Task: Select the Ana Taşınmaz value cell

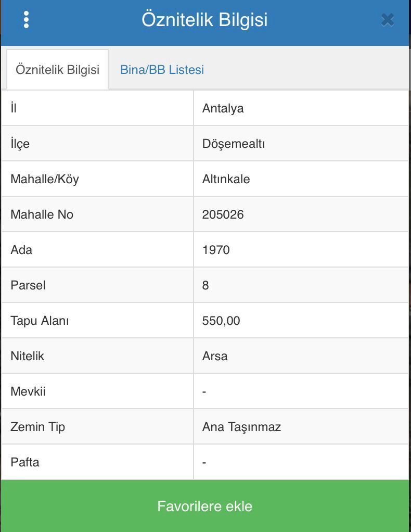Action: click(x=241, y=427)
